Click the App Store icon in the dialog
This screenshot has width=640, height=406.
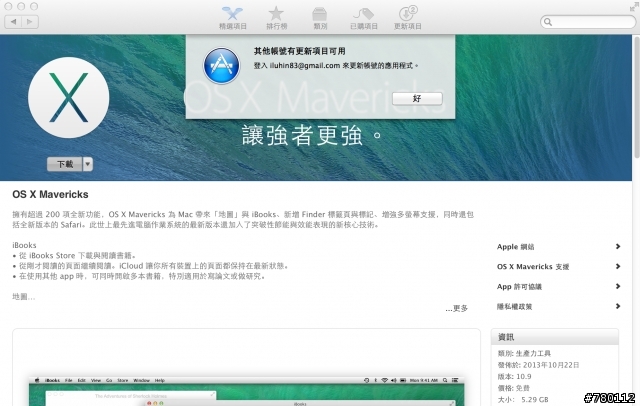[221, 66]
